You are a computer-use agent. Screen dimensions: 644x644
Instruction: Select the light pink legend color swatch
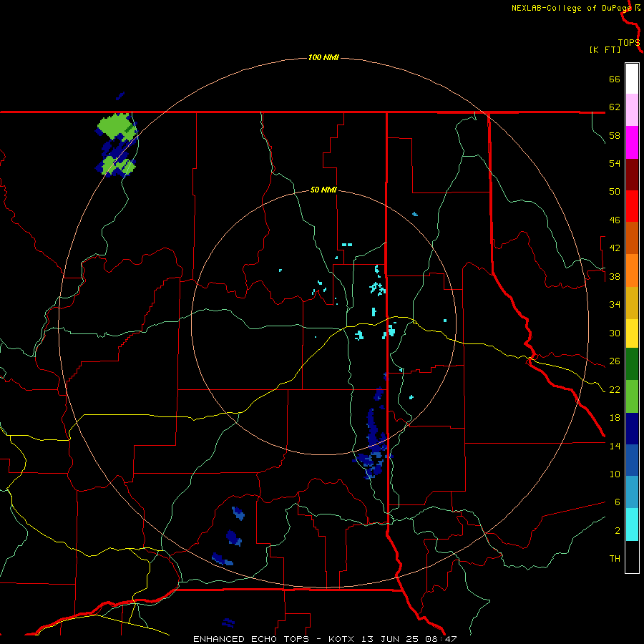(632, 110)
